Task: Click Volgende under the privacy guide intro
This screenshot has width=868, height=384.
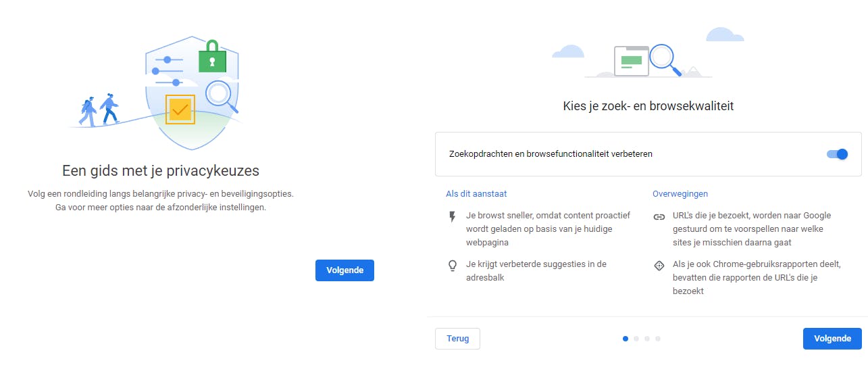Action: [344, 270]
